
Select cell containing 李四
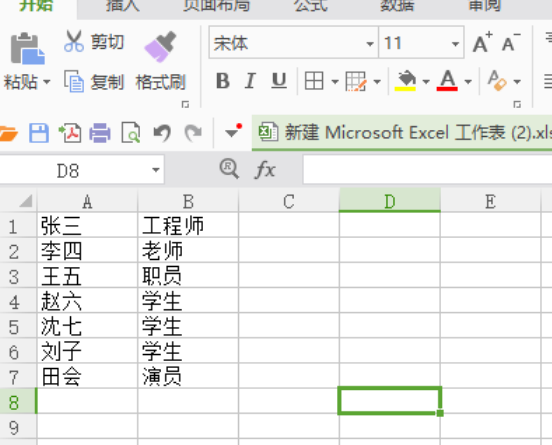(x=87, y=251)
